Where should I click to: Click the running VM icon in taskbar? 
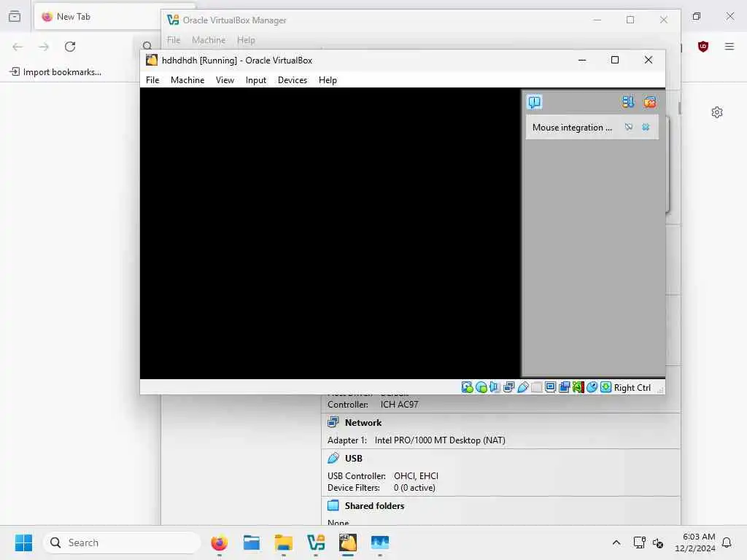pyautogui.click(x=348, y=542)
